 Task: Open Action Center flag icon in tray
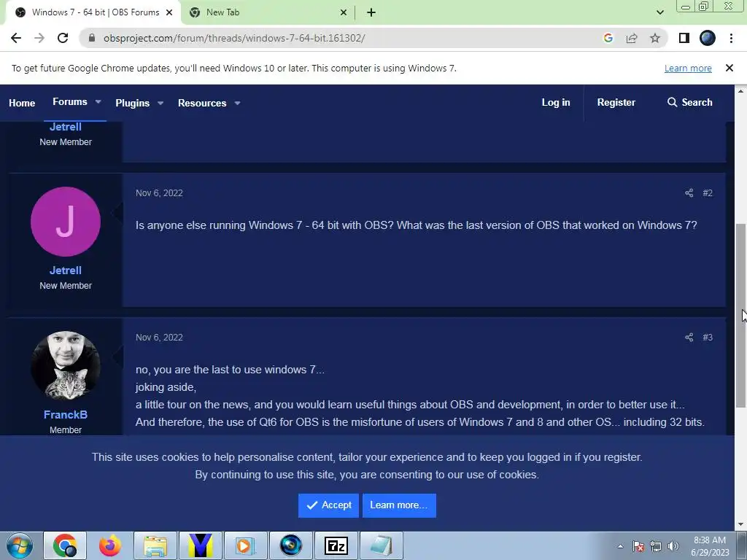638,546
